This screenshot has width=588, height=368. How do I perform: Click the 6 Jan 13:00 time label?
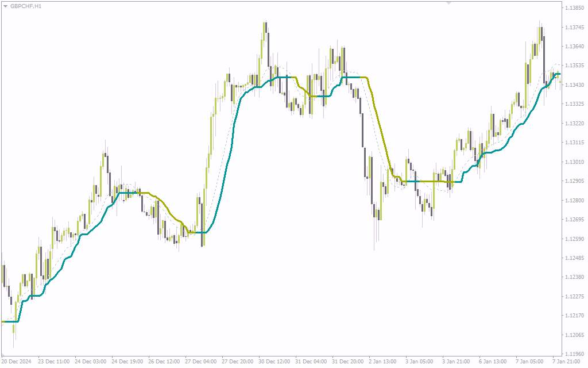493,362
